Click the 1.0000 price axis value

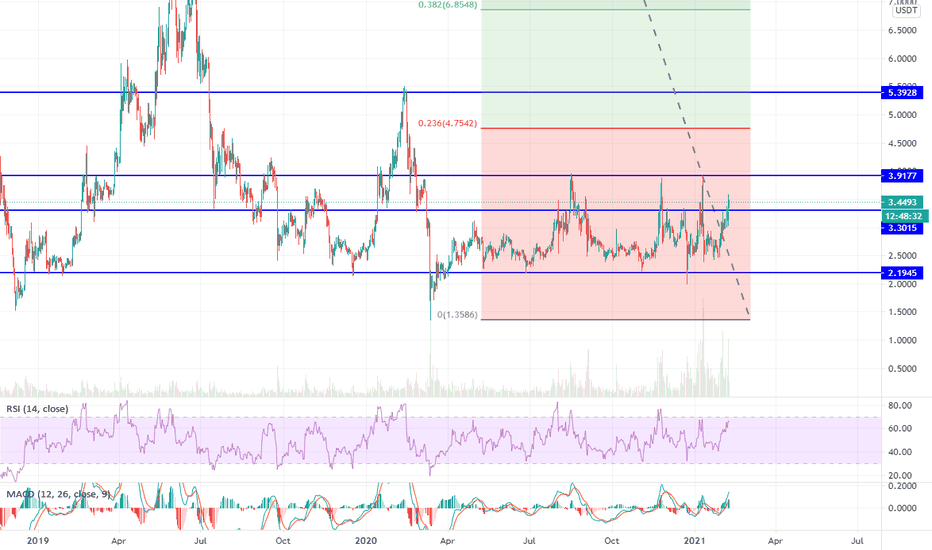pos(902,341)
